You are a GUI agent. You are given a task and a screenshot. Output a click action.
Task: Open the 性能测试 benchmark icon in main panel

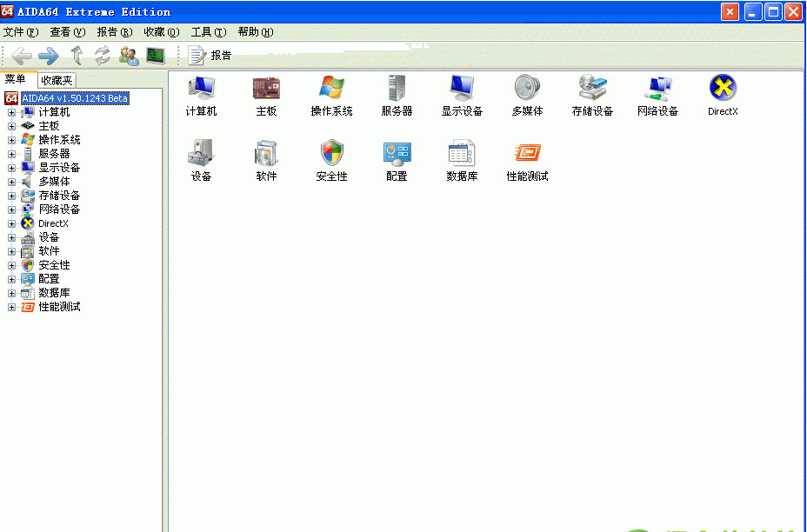pyautogui.click(x=527, y=154)
